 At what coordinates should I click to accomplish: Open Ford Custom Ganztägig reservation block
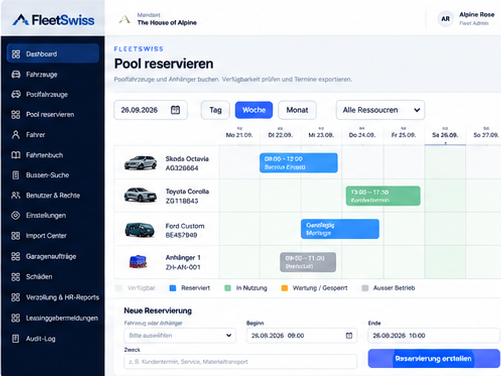coord(340,229)
